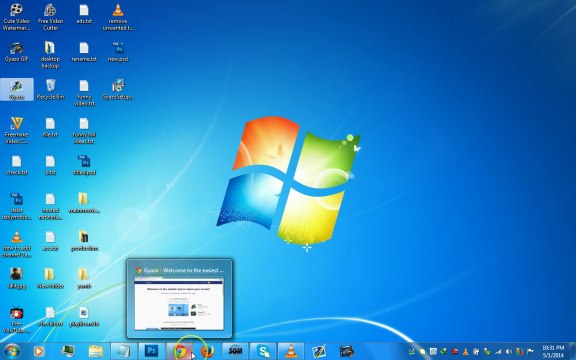576x360 pixels.
Task: Switch to Photoshop in the taskbar
Action: click(x=151, y=351)
